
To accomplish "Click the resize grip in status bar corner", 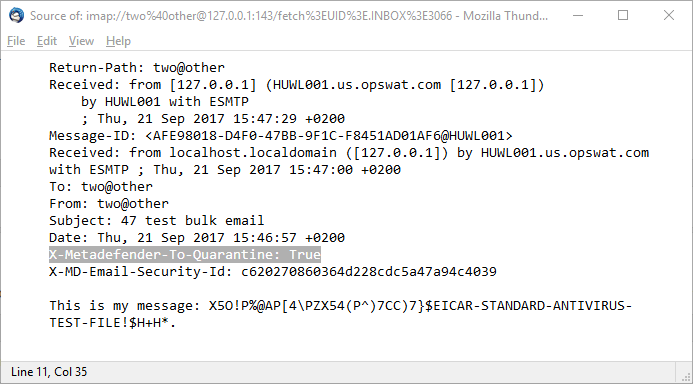I will point(685,377).
